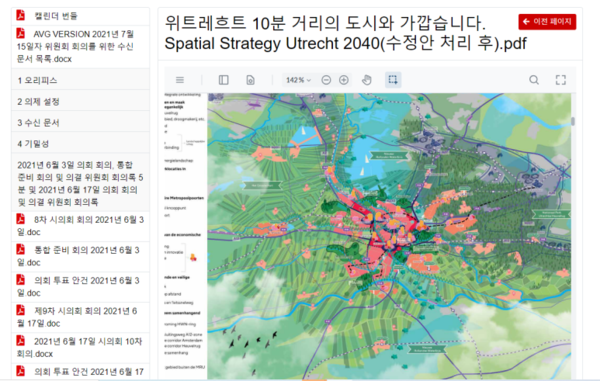The image size is (600, 381).
Task: Select 2021년 6월 3일 의회 회의 item
Action: (80, 183)
